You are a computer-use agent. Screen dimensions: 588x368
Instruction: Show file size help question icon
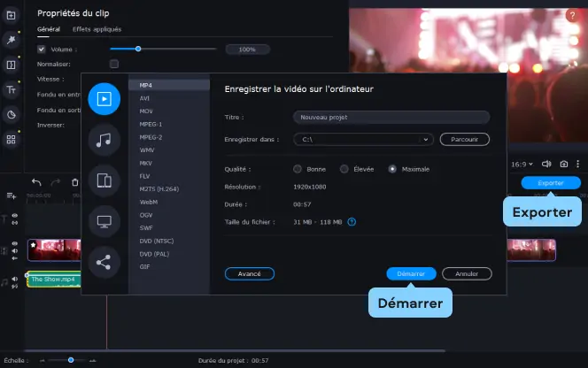point(352,222)
